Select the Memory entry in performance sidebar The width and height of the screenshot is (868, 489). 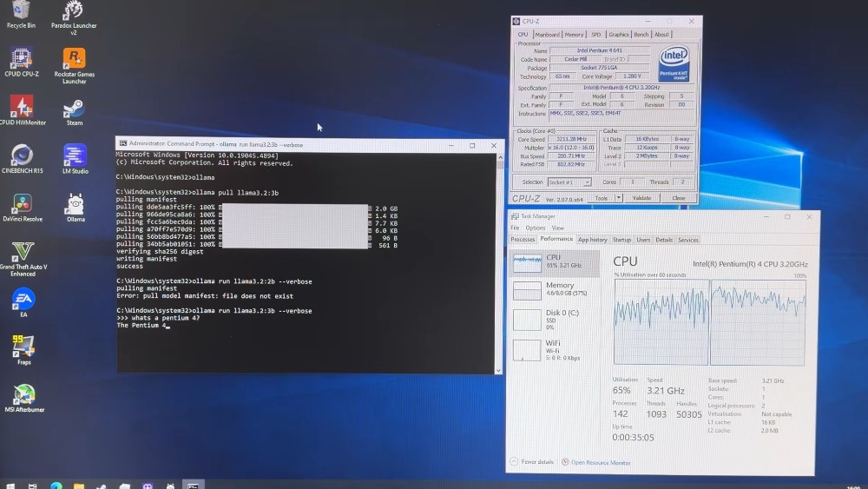554,289
